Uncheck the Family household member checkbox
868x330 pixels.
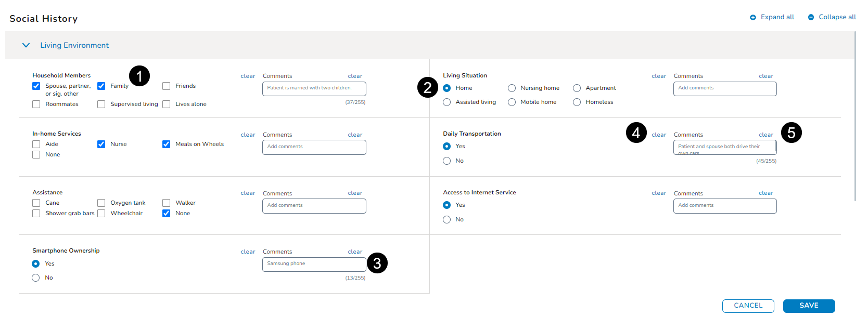(101, 86)
